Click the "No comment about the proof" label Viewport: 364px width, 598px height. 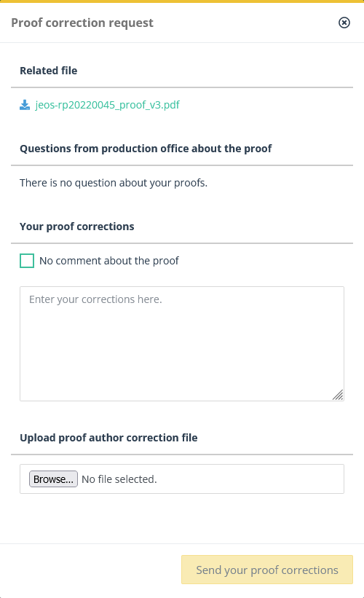pyautogui.click(x=109, y=261)
